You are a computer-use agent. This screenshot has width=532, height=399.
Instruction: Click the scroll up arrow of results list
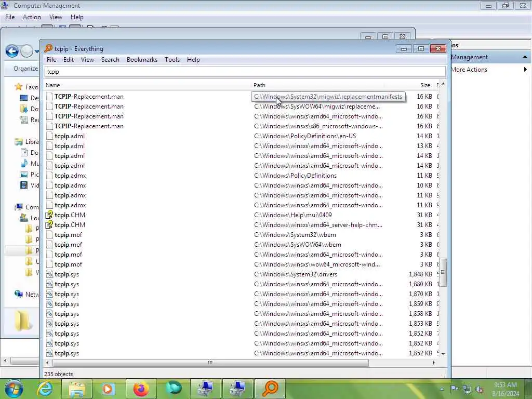443,84
